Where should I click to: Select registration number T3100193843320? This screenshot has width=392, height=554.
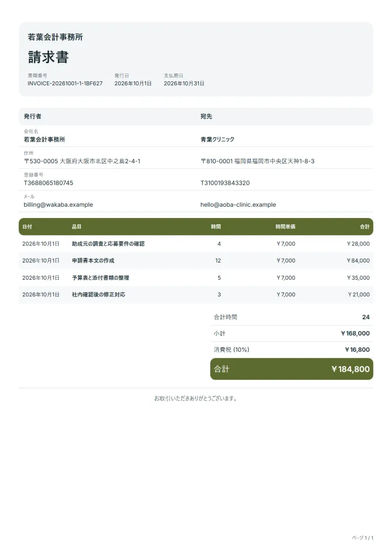(225, 183)
